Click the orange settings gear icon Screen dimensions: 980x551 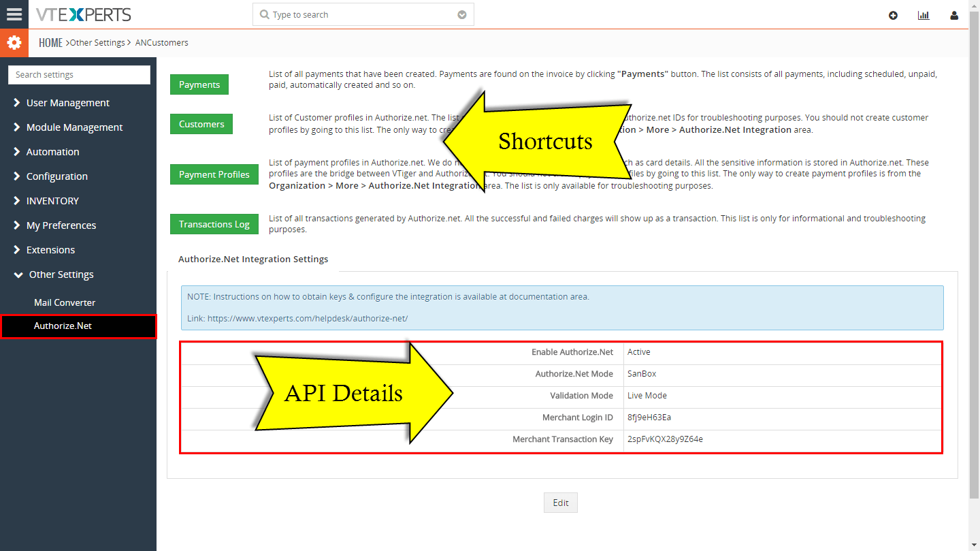click(x=14, y=42)
